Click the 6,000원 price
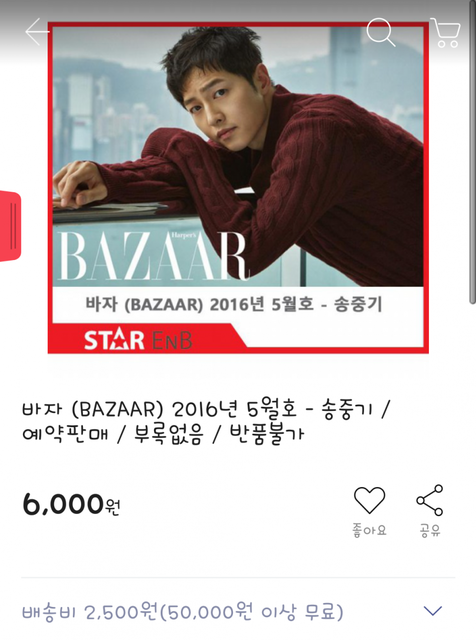This screenshot has height=640, width=476. [71, 504]
